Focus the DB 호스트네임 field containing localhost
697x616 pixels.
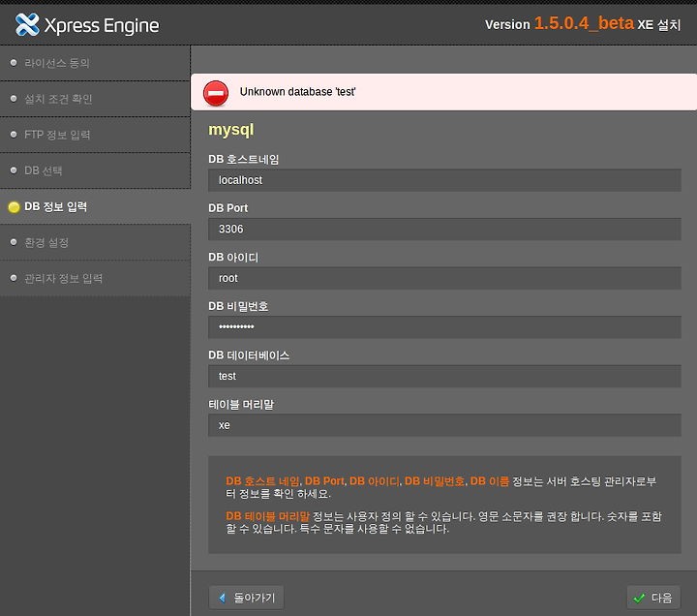(444, 180)
